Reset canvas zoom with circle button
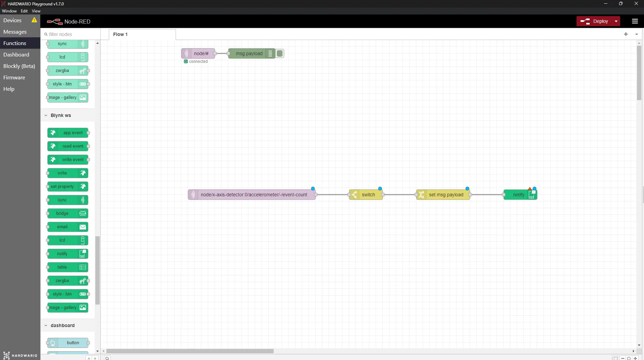 coord(629,358)
